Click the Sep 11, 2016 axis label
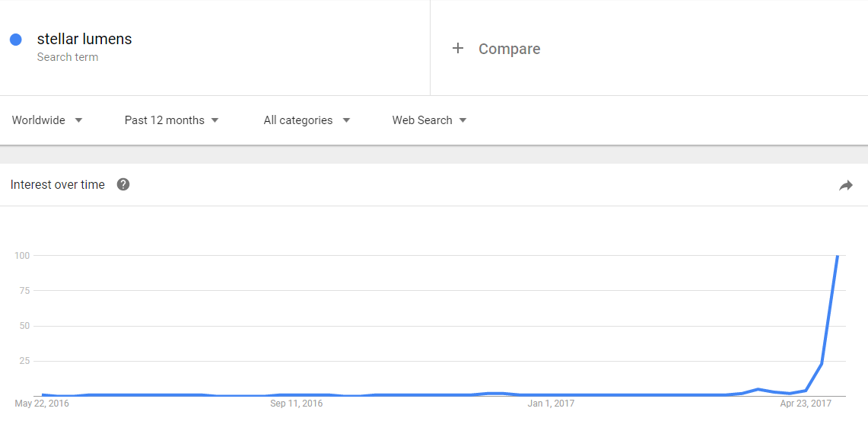The height and width of the screenshot is (434, 868). [296, 404]
